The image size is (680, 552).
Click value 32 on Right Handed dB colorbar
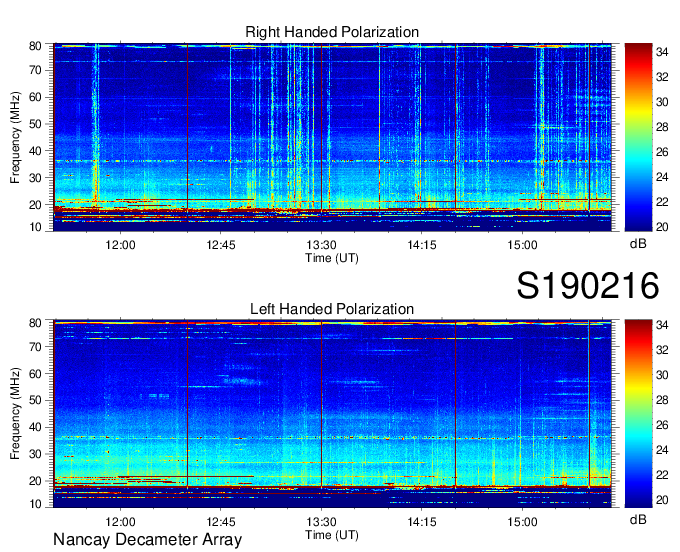pyautogui.click(x=662, y=77)
